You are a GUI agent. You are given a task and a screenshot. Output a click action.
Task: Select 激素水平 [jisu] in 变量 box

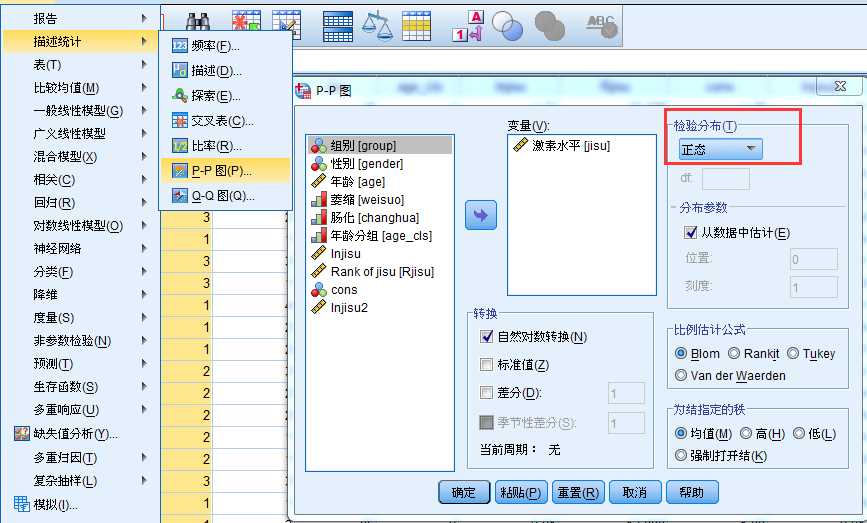pyautogui.click(x=582, y=145)
